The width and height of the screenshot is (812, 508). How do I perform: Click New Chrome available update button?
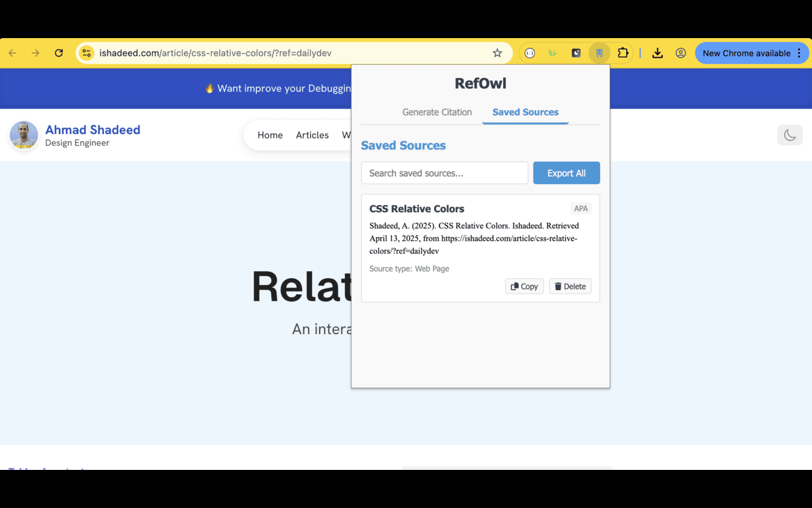click(x=746, y=53)
